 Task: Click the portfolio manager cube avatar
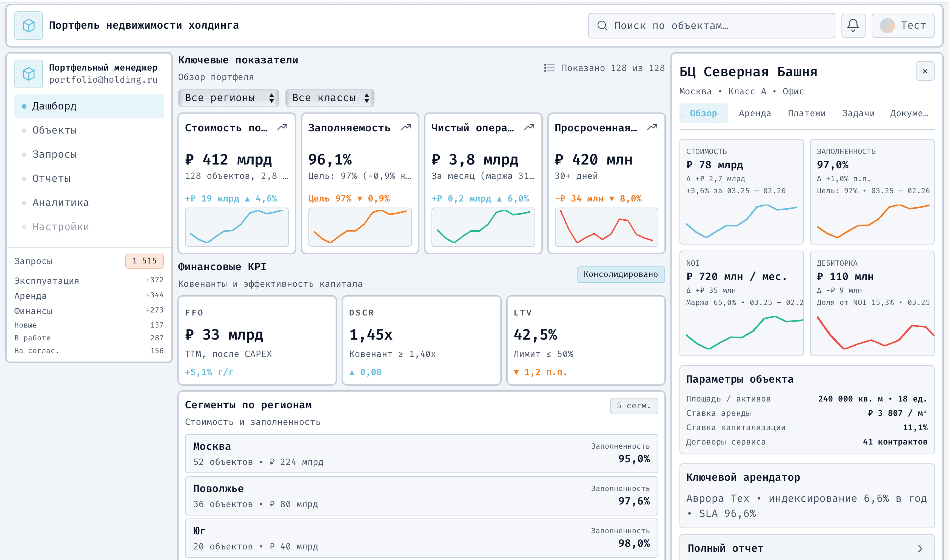(29, 74)
